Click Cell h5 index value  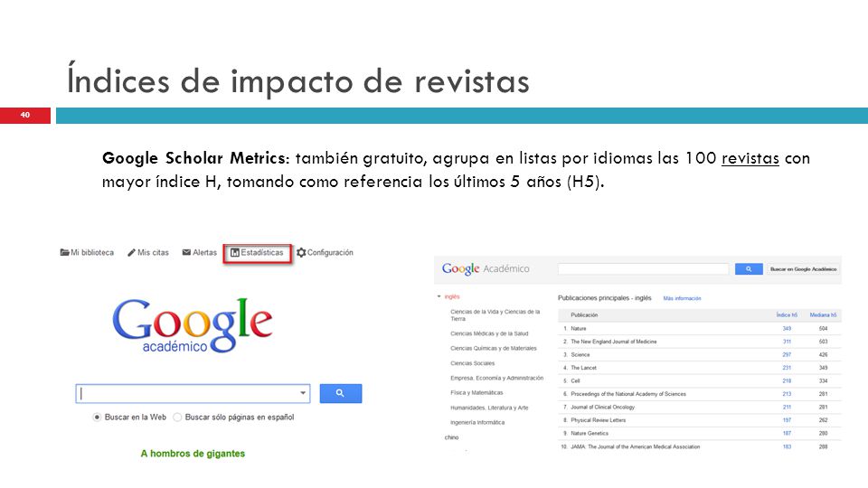(787, 381)
